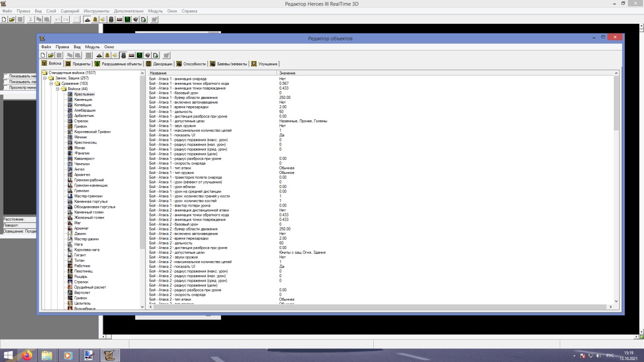Sort by the Значение column header
This screenshot has height=362, width=644.
445,73
